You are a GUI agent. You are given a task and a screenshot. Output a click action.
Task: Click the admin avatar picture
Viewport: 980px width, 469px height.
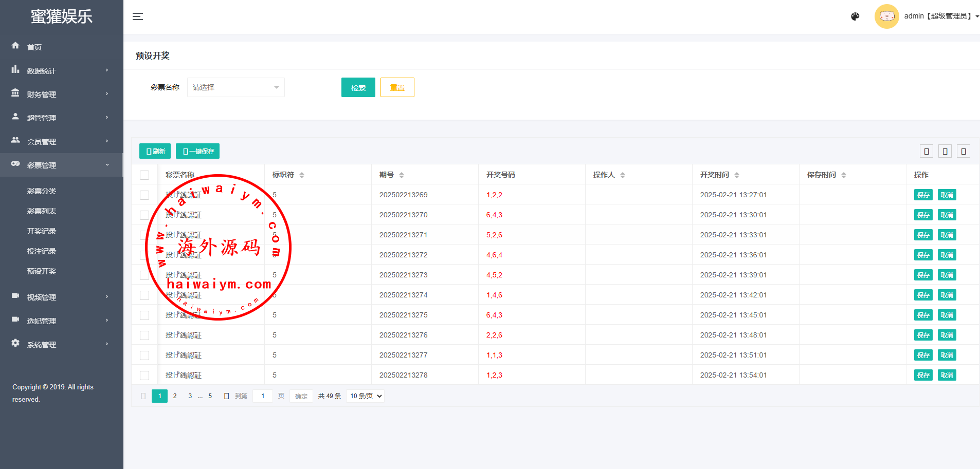click(x=886, y=16)
